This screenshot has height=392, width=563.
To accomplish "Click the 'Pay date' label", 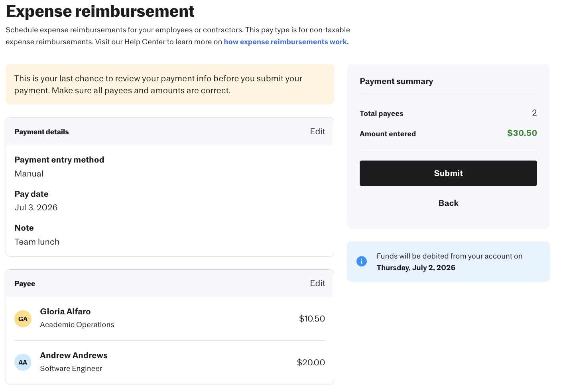I will pyautogui.click(x=31, y=194).
